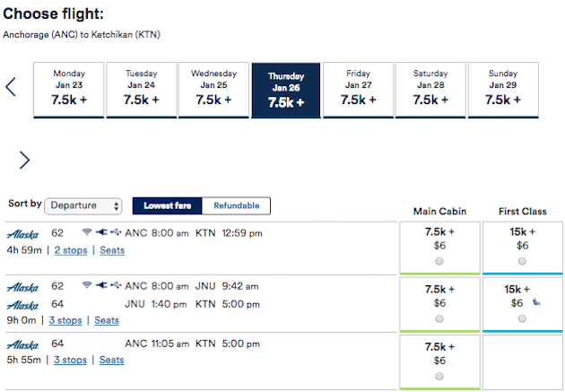This screenshot has width=565, height=392.
Task: Choose the Monday Jan 23 date tab
Action: click(68, 90)
